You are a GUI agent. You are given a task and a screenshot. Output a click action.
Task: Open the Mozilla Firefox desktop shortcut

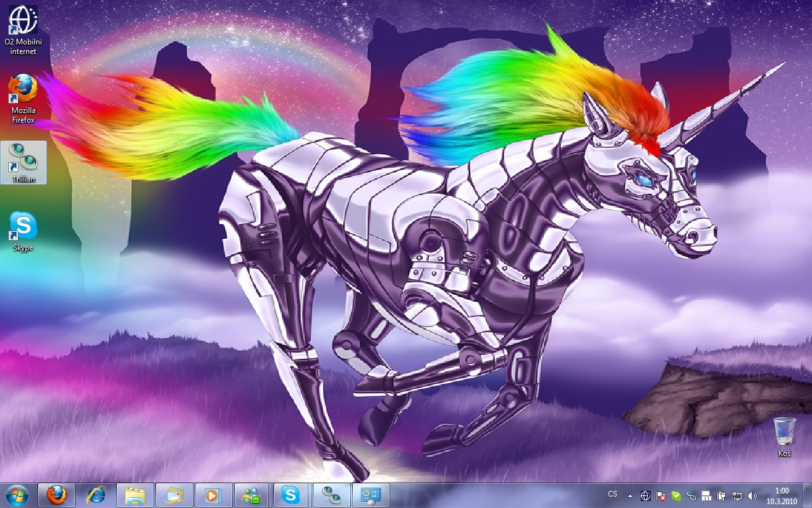[23, 98]
